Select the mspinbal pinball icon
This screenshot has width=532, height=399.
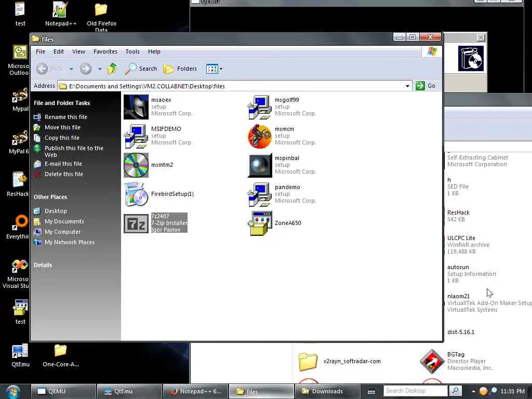260,165
